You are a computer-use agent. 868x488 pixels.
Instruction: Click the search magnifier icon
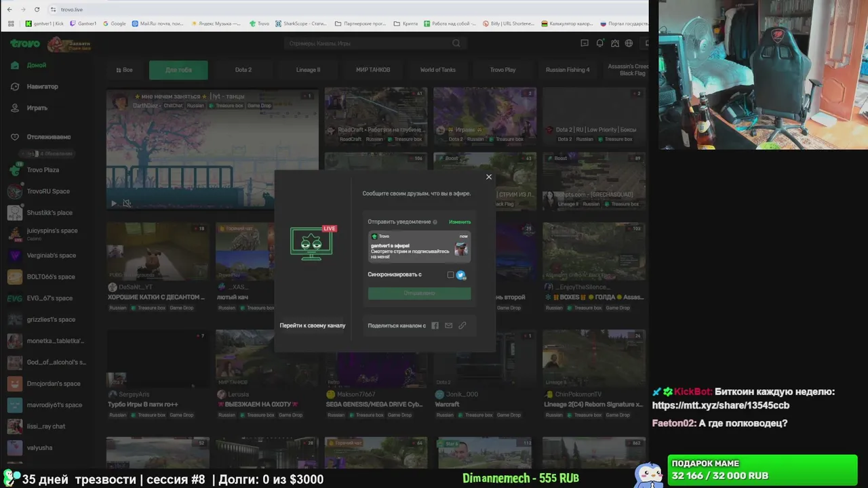point(457,43)
